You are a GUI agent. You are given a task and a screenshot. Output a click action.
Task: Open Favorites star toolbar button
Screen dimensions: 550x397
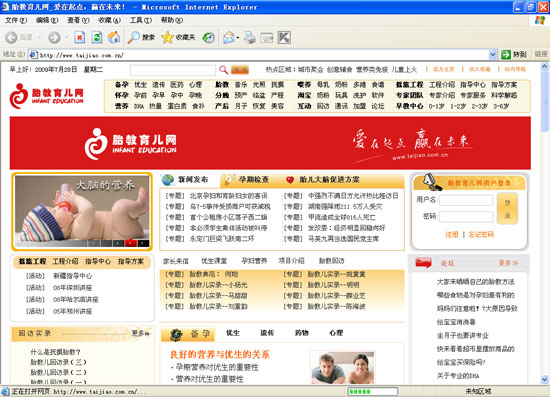pos(178,37)
